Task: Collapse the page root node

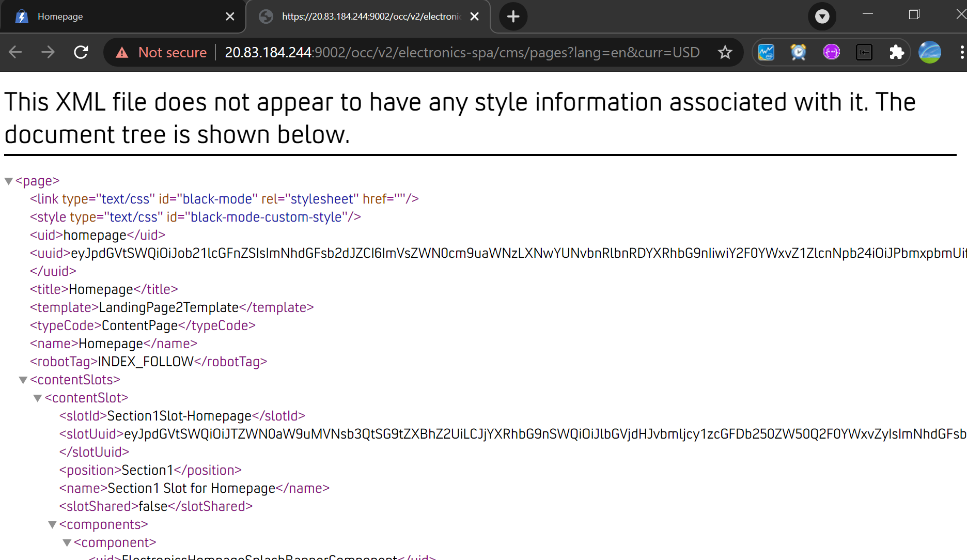Action: tap(9, 181)
